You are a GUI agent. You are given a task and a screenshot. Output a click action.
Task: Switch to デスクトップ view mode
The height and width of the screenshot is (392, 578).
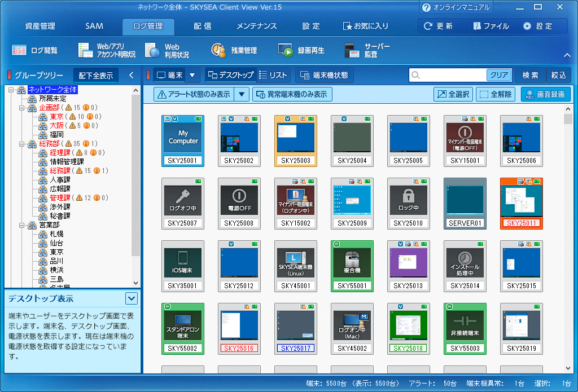coord(230,75)
